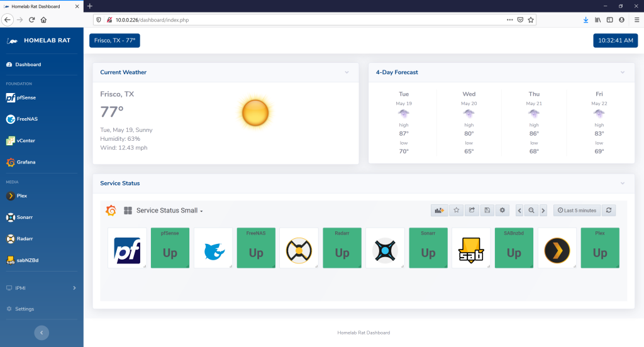Click the zoom out time range magnifier

point(531,210)
